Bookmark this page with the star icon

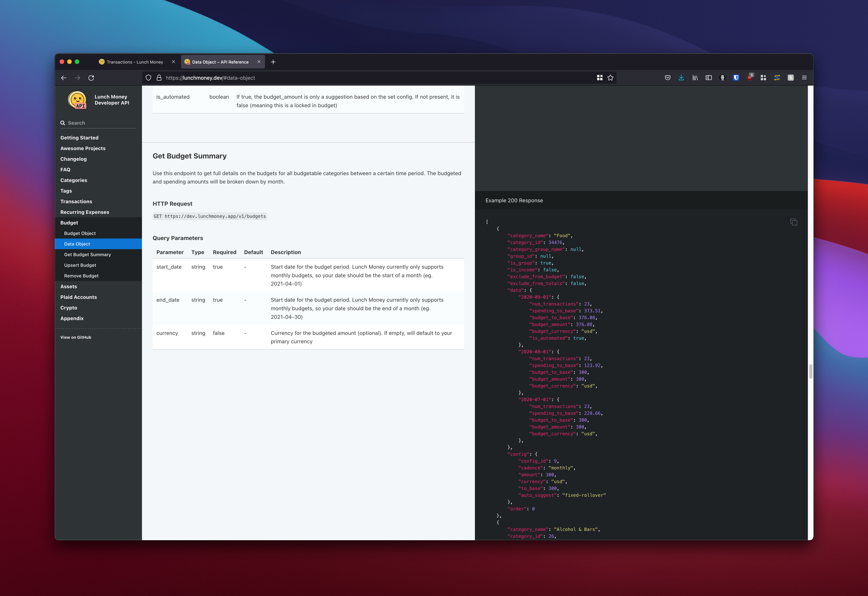(610, 78)
